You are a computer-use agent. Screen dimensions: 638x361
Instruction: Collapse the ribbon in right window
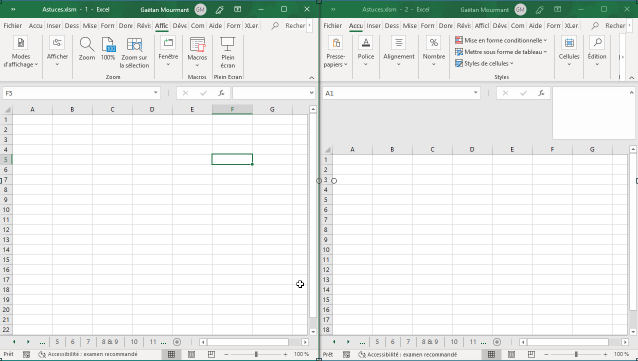(x=631, y=77)
